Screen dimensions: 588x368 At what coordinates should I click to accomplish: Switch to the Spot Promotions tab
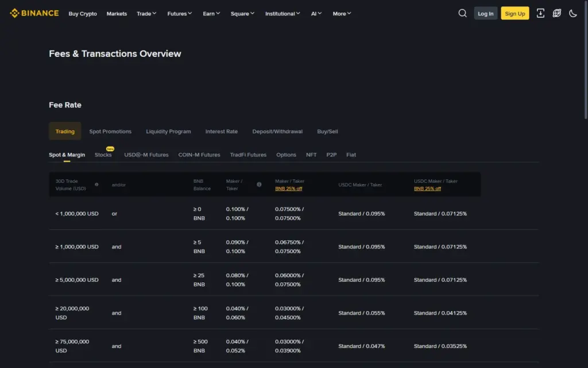pyautogui.click(x=110, y=132)
